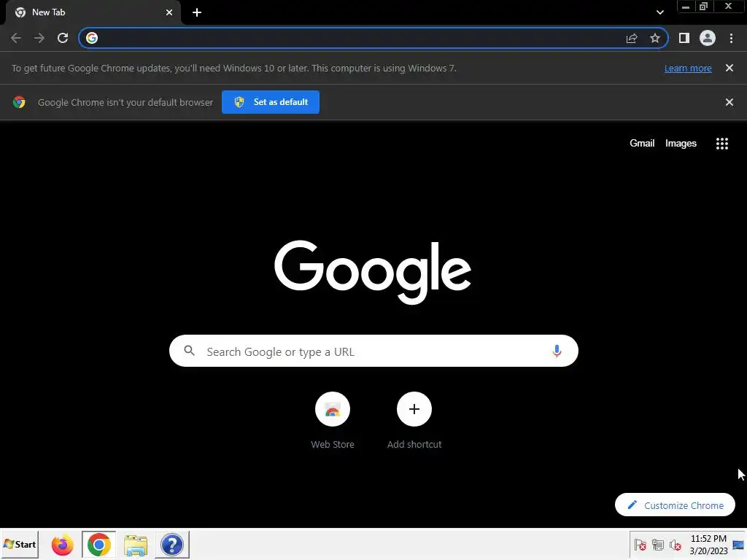Focus the Search Google or type a URL box

[x=373, y=351]
